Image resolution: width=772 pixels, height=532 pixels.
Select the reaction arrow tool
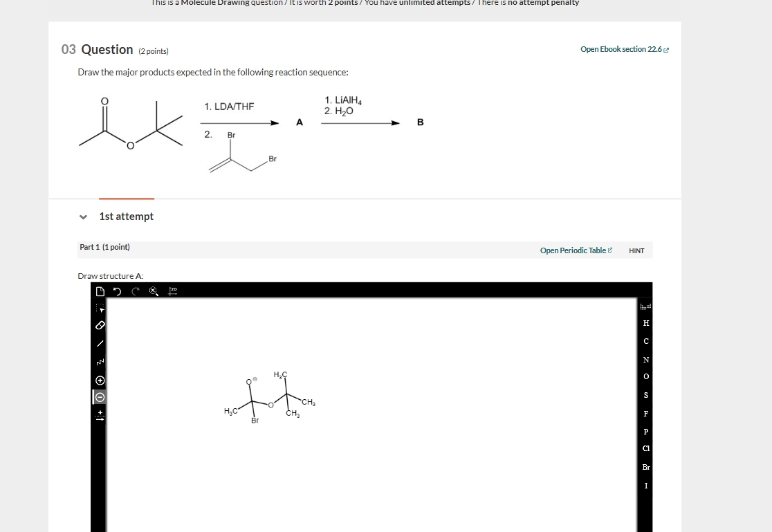pos(100,415)
